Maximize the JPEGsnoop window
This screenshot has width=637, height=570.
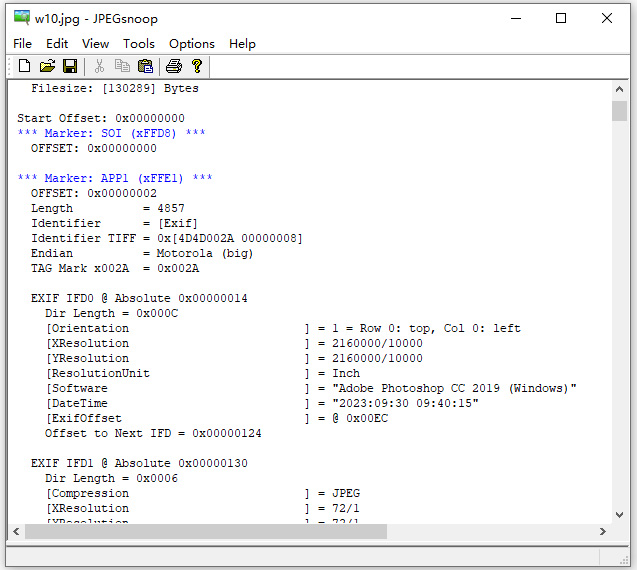coord(561,18)
